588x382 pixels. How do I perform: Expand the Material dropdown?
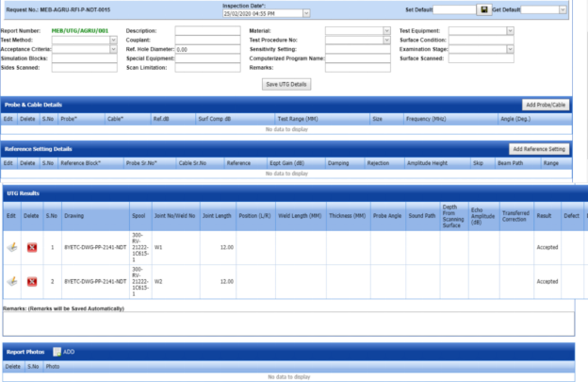[386, 31]
